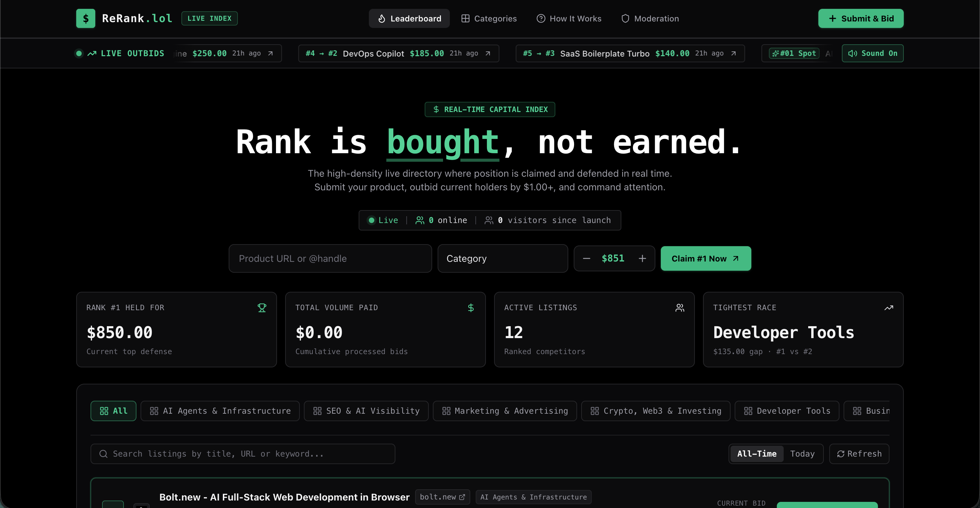Screen dimensions: 980x508
Task: Click the REAL-TIME CAPITAL INDEX badge
Action: pyautogui.click(x=490, y=110)
